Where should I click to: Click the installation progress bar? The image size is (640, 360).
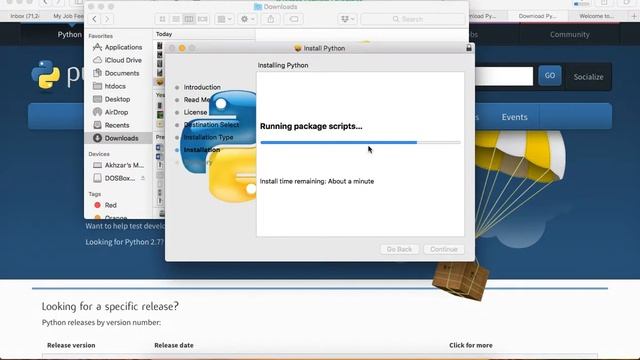(x=360, y=142)
